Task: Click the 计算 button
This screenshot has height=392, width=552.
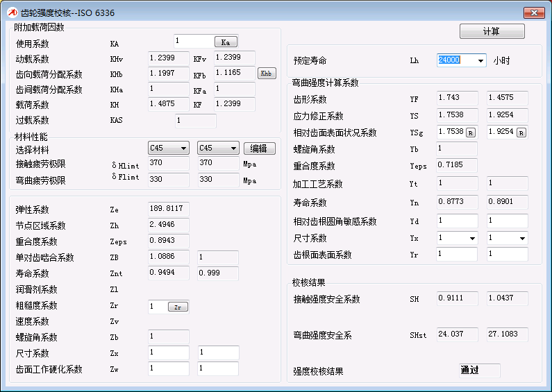Action: pyautogui.click(x=492, y=31)
